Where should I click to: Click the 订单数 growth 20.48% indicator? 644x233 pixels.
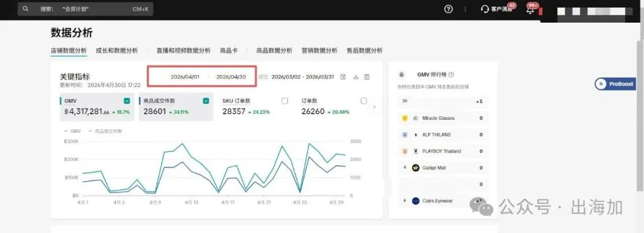point(339,112)
